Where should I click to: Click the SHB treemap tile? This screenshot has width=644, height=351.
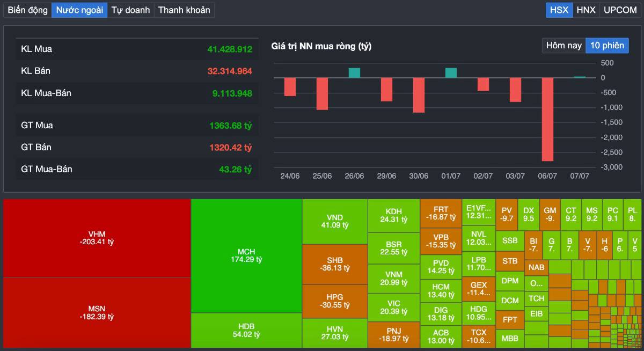coord(335,264)
